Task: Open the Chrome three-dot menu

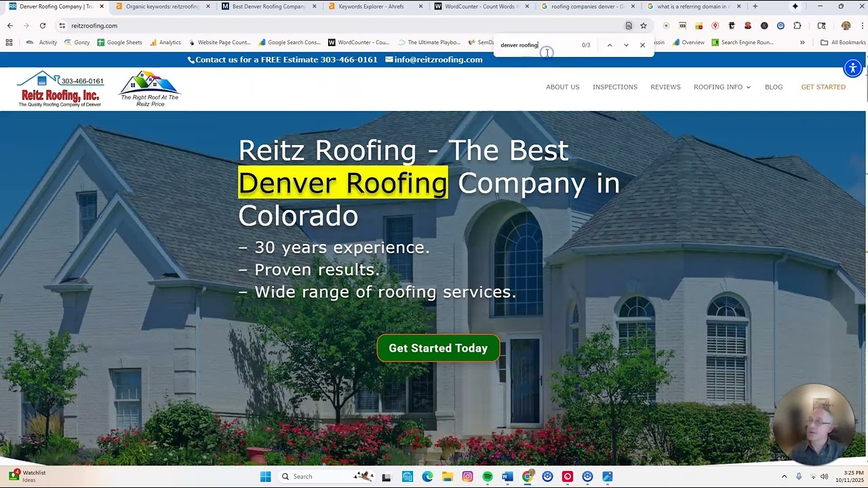Action: [x=861, y=26]
